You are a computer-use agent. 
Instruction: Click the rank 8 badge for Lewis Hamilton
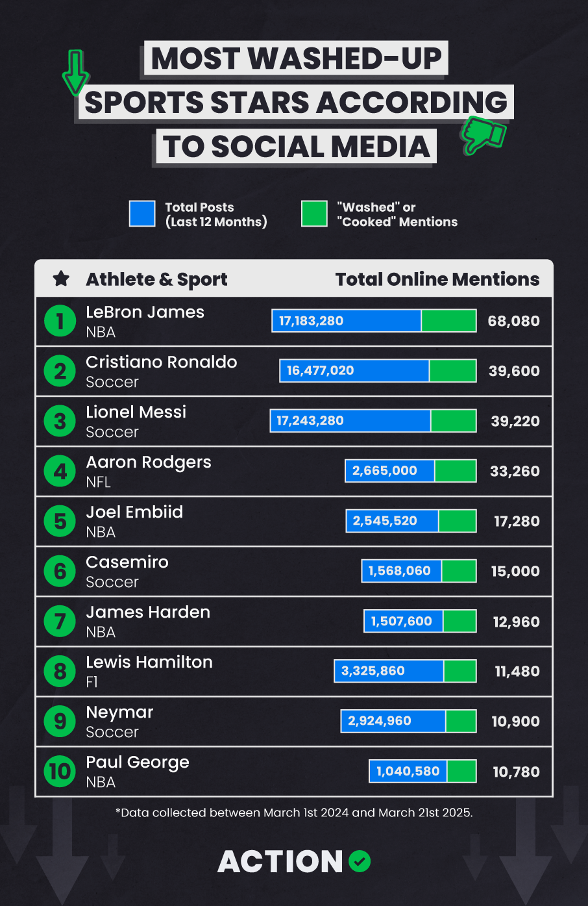click(60, 672)
